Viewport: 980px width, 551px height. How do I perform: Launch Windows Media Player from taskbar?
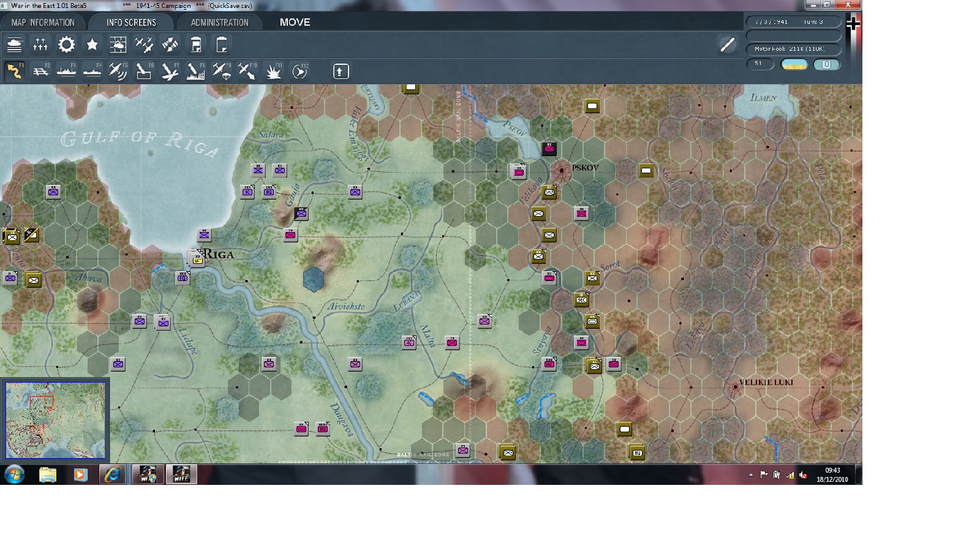[80, 474]
